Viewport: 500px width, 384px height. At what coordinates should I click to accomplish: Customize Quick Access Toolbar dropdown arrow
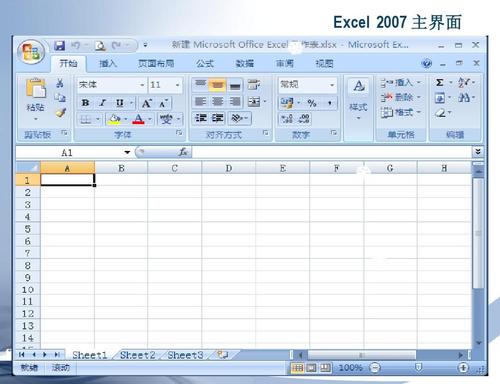(145, 45)
